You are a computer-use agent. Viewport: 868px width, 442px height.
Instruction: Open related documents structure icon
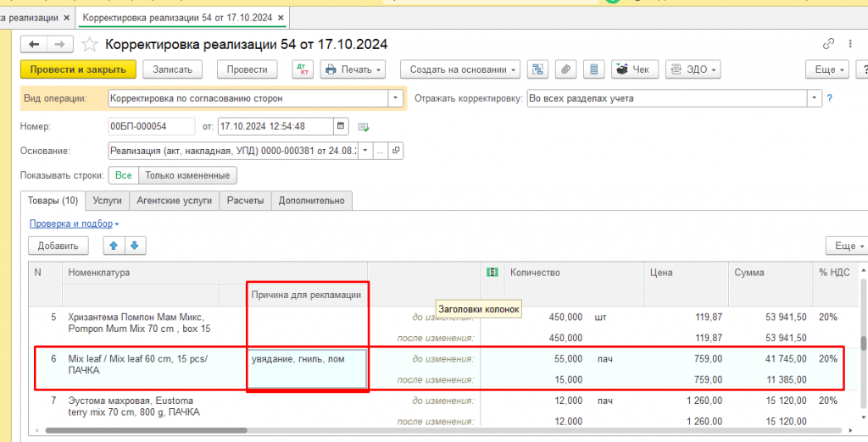tap(537, 69)
